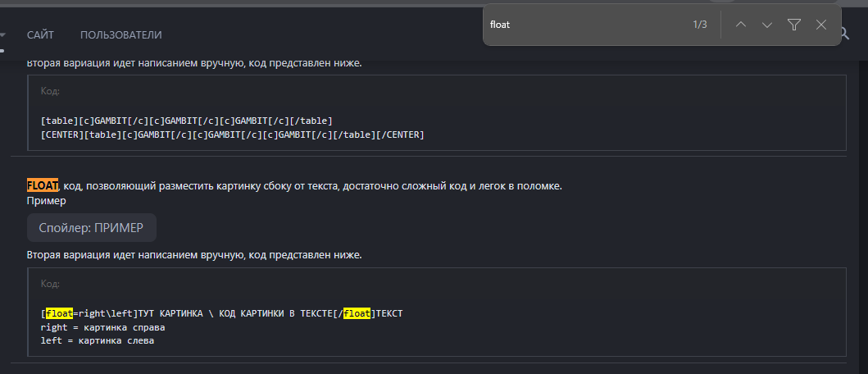Image resolution: width=868 pixels, height=374 pixels.
Task: Expand the dropdown arrow left of САЙТ
Action: point(3,34)
